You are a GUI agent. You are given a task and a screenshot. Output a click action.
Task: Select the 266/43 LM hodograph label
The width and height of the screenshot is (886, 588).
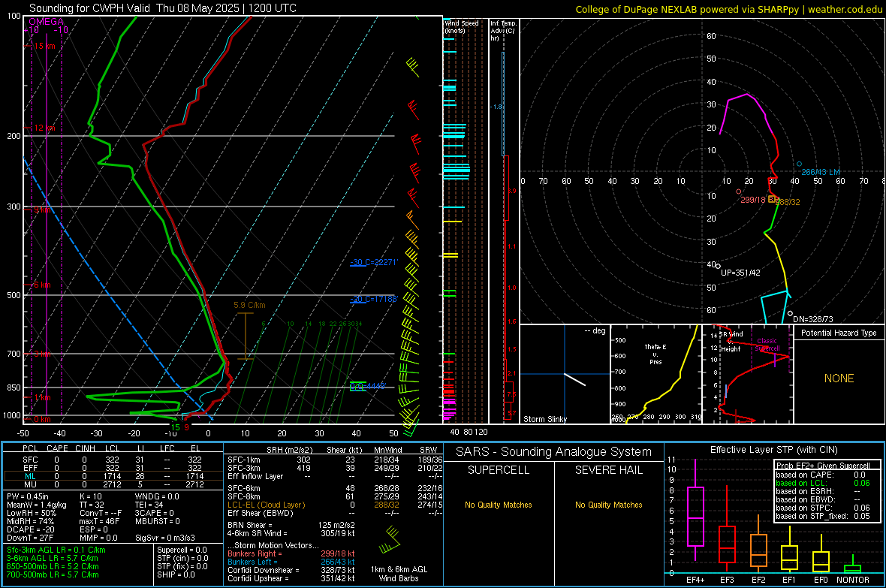coord(821,172)
